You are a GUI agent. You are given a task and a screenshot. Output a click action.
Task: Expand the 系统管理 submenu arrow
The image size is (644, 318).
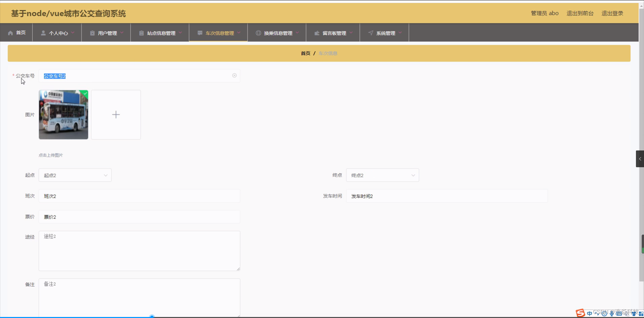click(x=399, y=33)
